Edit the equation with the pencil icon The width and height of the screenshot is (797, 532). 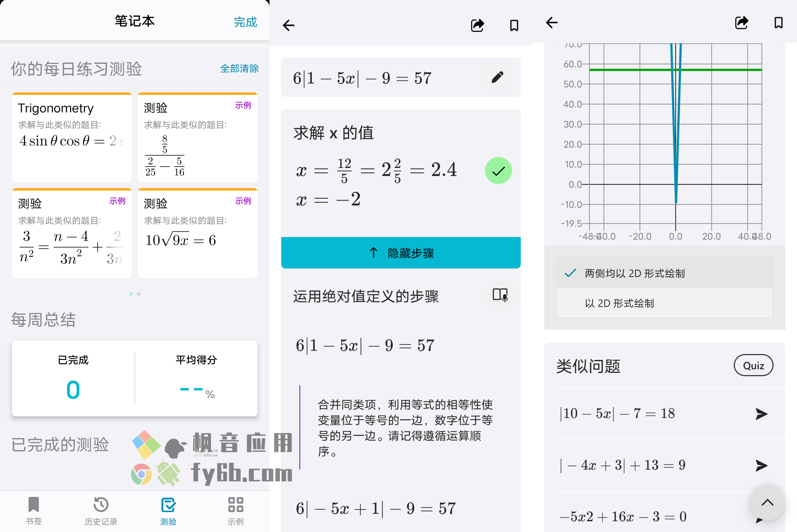pos(498,77)
